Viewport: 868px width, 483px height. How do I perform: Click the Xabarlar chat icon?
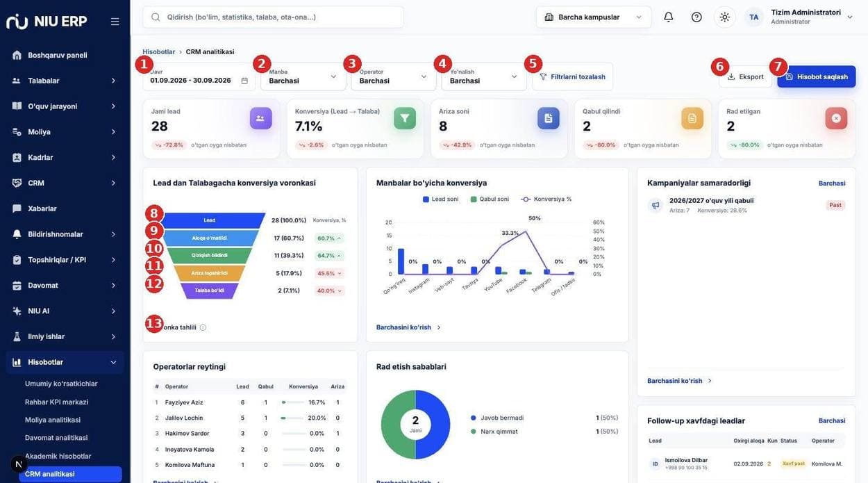tap(17, 208)
